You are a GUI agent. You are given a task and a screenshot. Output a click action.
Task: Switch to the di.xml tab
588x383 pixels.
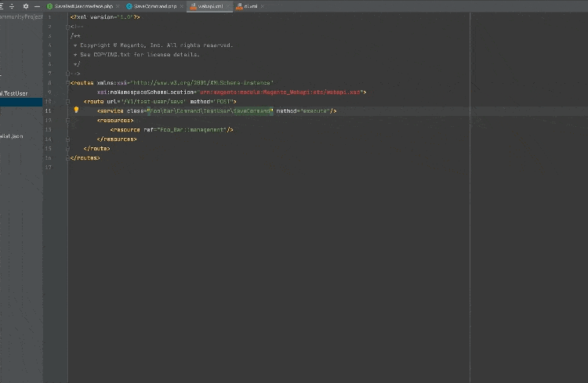(249, 5)
